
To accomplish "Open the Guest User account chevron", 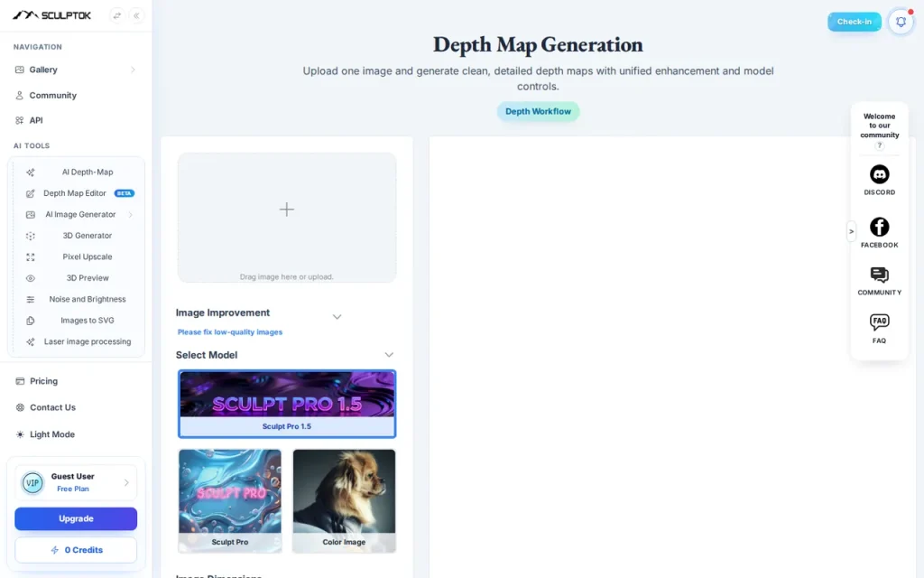I will 126,483.
